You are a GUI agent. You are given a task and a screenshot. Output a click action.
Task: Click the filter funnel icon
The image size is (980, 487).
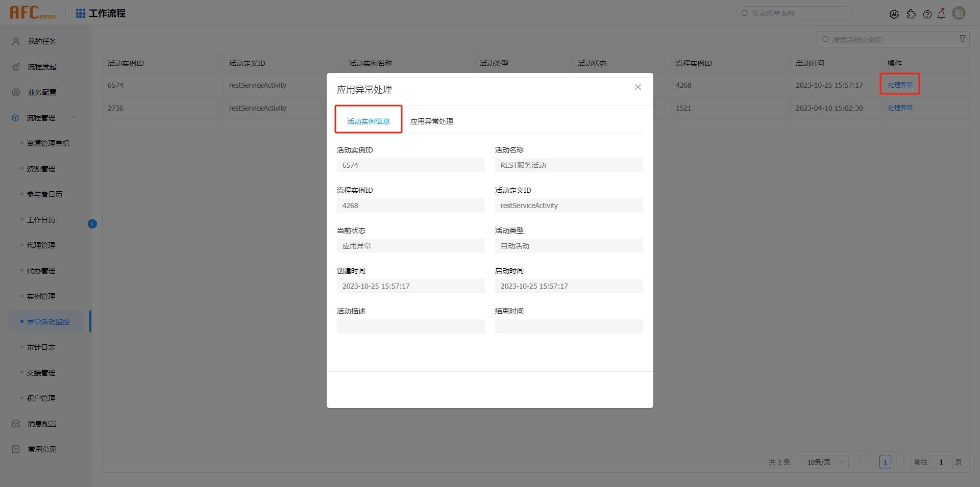pos(962,39)
